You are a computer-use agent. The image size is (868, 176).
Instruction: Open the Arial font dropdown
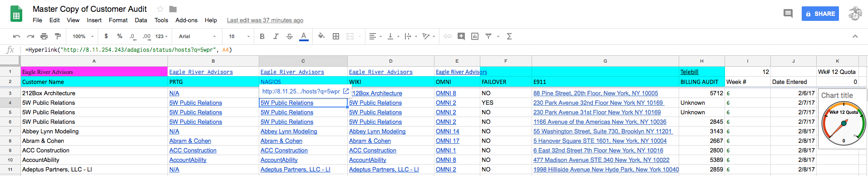(x=197, y=36)
